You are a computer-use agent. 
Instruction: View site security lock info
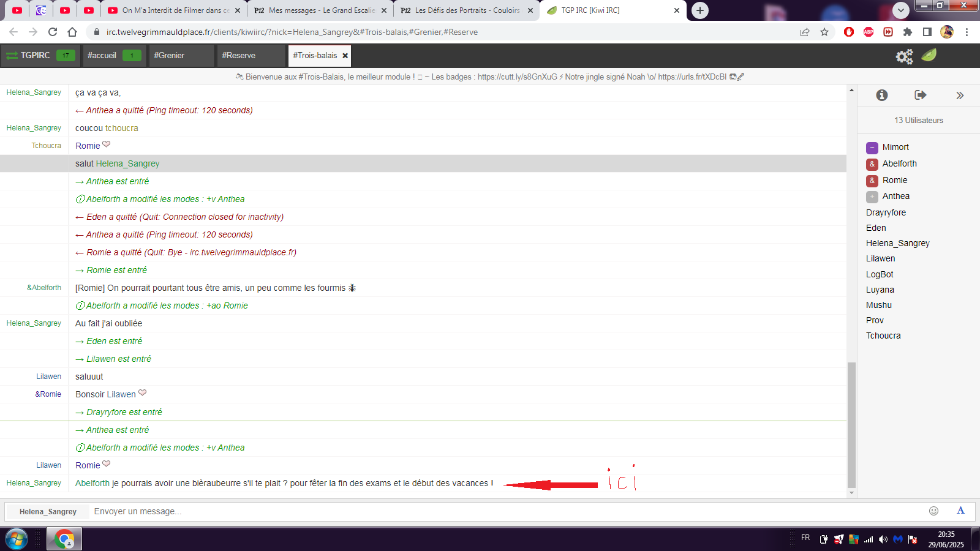[96, 32]
